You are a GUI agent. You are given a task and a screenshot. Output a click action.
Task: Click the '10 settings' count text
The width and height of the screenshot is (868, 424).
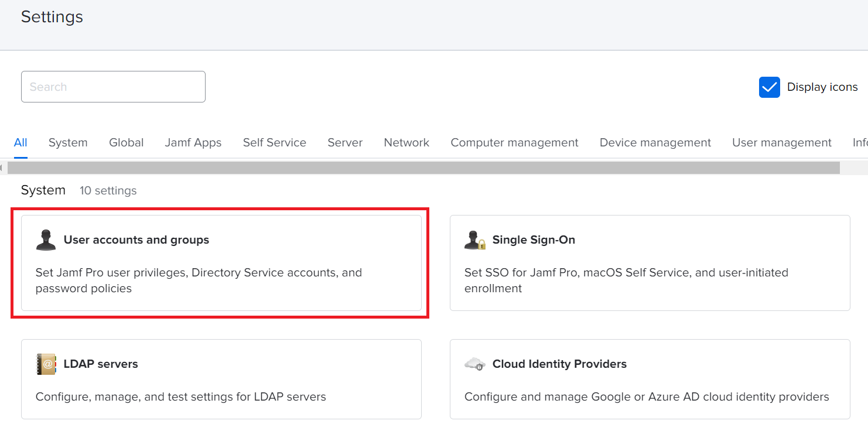[108, 191]
